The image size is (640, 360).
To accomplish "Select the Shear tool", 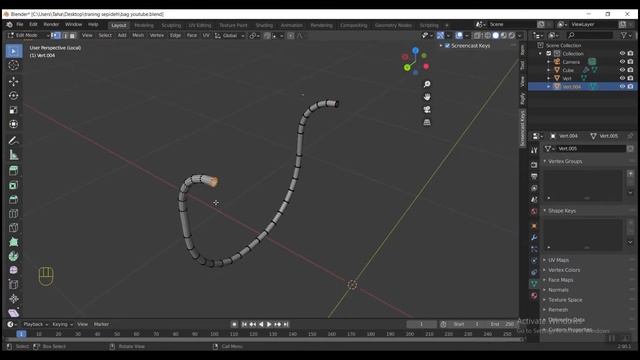I will [x=13, y=313].
